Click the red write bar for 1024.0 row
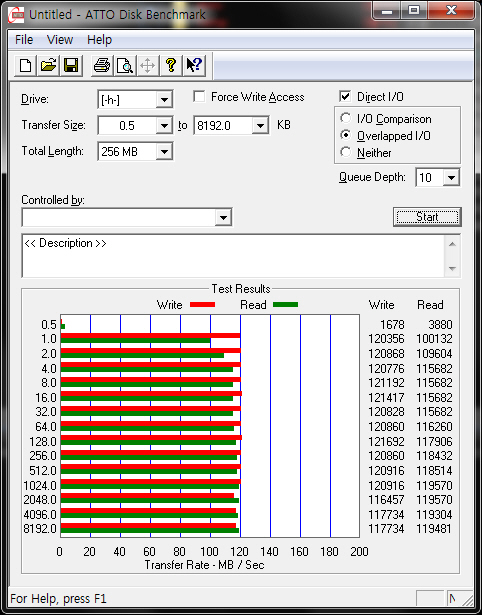The height and width of the screenshot is (615, 482). pos(151,482)
